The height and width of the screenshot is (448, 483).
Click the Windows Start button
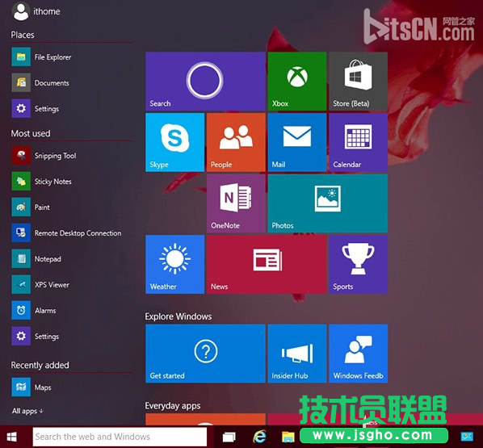[12, 437]
